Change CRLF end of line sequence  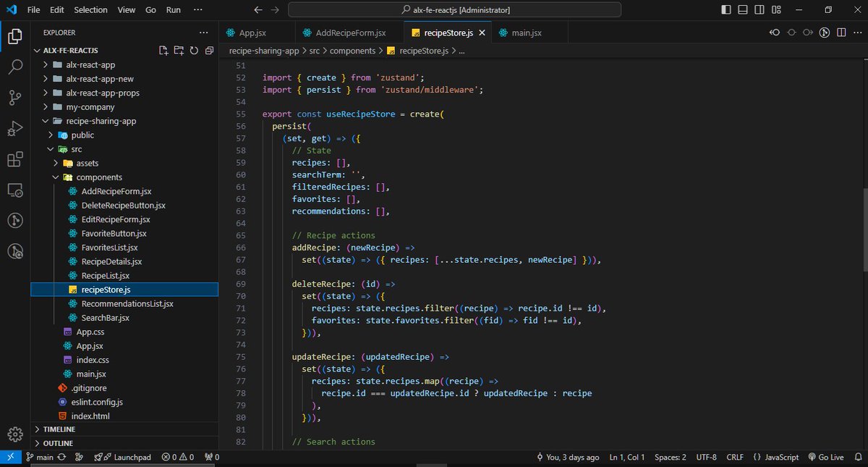pos(734,458)
